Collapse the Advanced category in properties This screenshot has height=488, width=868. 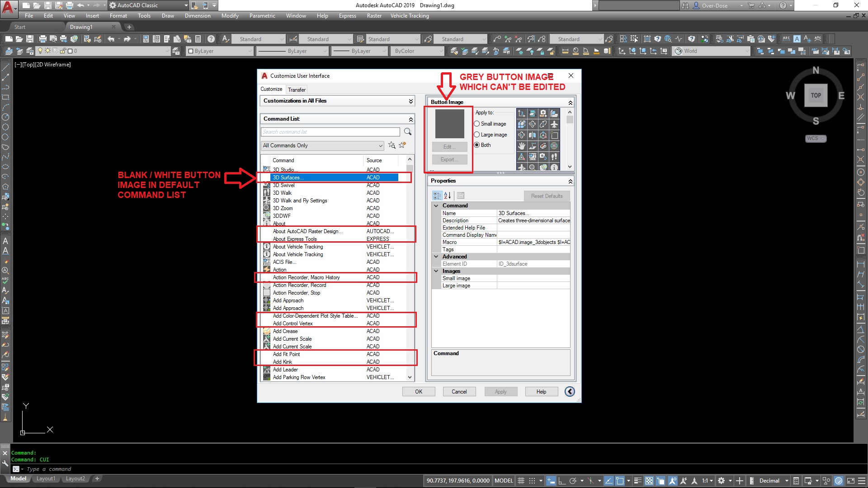(x=436, y=257)
